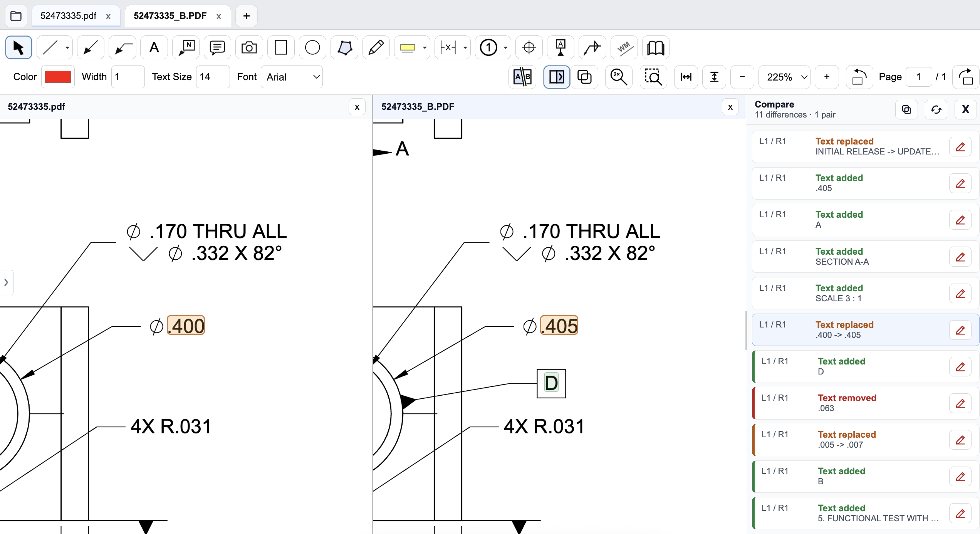
Task: Select the callout note tool
Action: pyautogui.click(x=186, y=48)
